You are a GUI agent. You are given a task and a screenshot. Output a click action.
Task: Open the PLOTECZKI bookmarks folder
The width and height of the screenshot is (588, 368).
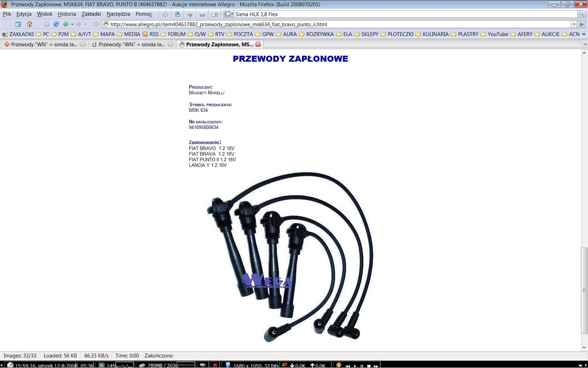pos(397,34)
